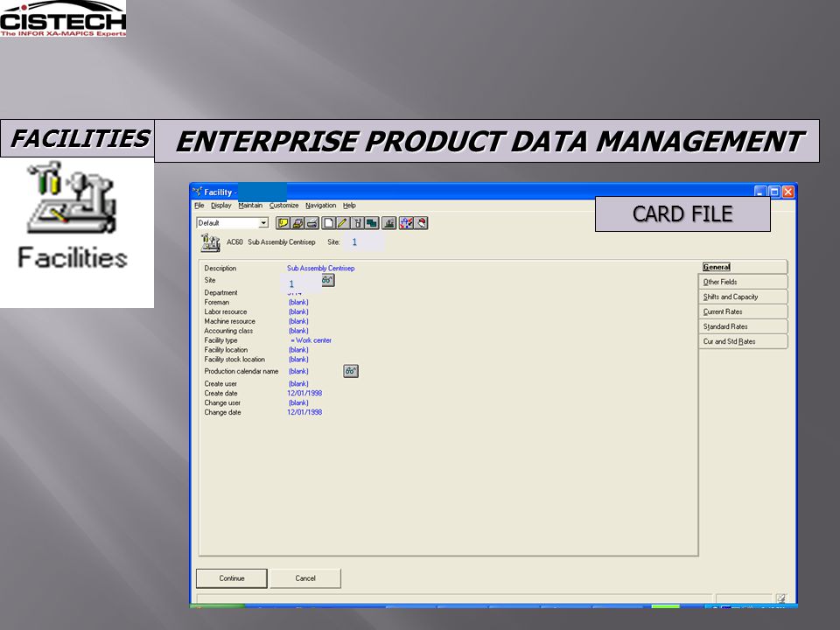Open the Maintain menu
The height and width of the screenshot is (630, 840).
pos(250,206)
